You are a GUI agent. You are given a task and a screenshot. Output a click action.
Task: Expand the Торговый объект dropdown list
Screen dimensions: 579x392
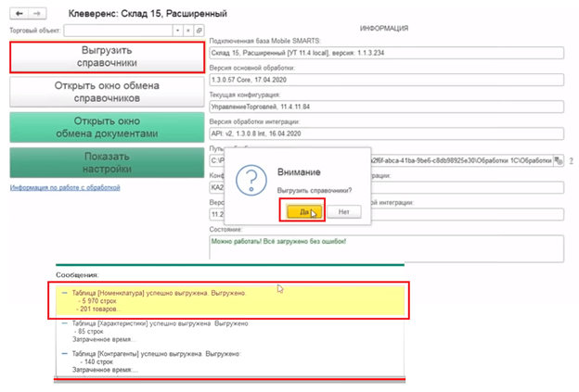tap(177, 32)
